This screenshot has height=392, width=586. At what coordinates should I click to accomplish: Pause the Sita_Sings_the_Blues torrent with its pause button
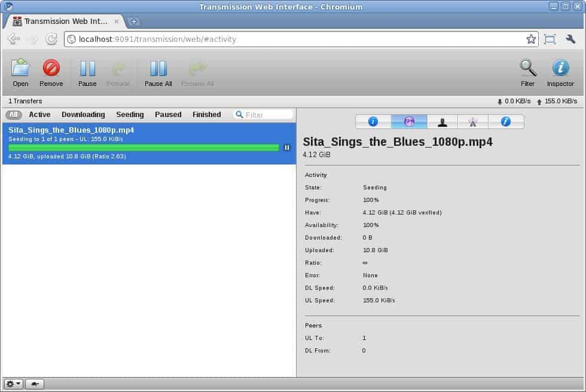287,147
